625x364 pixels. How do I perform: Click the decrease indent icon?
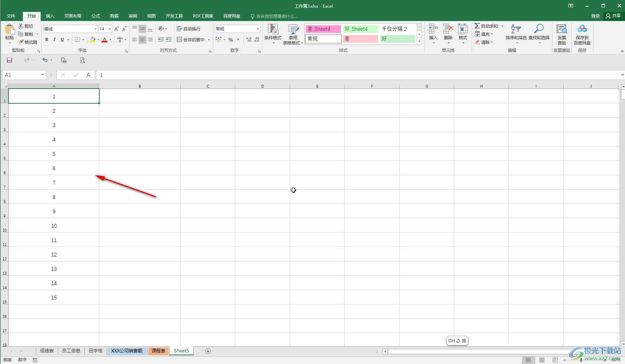[161, 40]
